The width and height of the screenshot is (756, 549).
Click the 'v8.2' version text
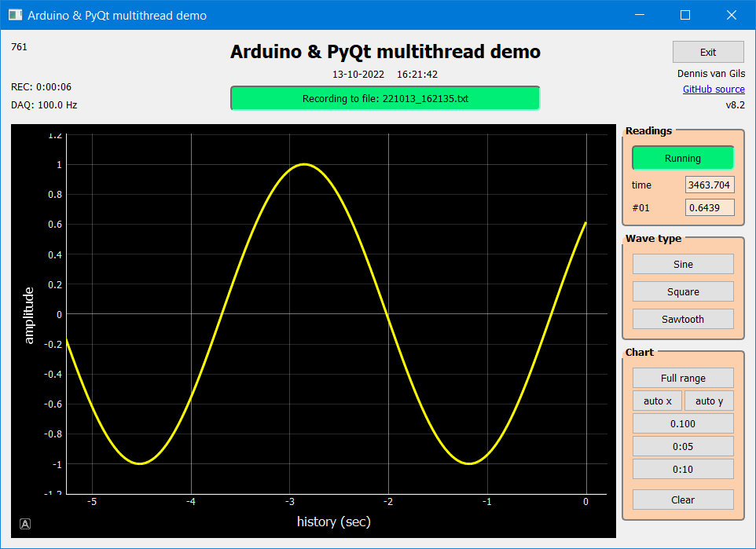pos(736,104)
